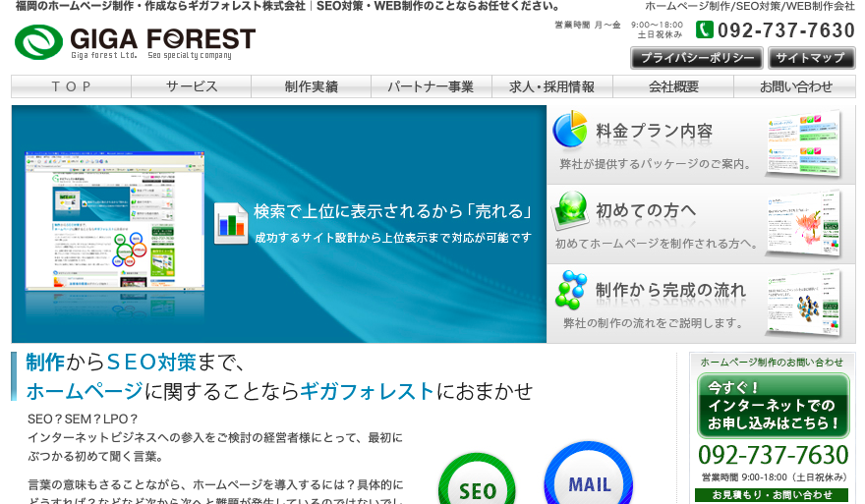Click the text ホームページ制作/SEO対策/WEB制作会社

click(750, 7)
